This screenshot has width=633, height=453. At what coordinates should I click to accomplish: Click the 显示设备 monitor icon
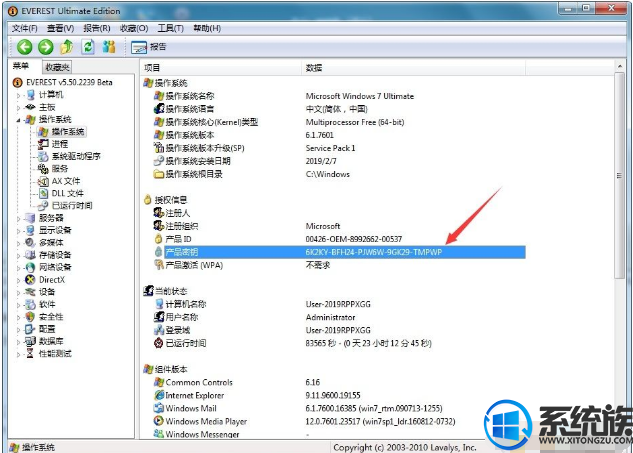click(30, 231)
